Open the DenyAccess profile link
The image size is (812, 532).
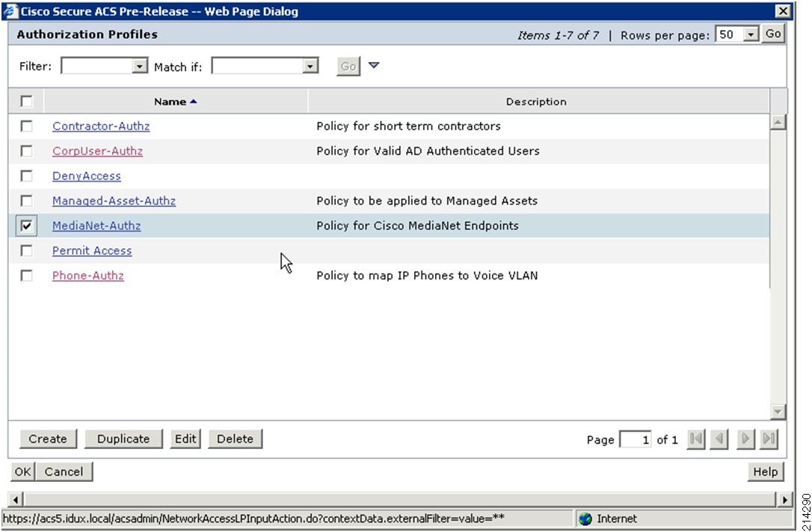pyautogui.click(x=87, y=176)
